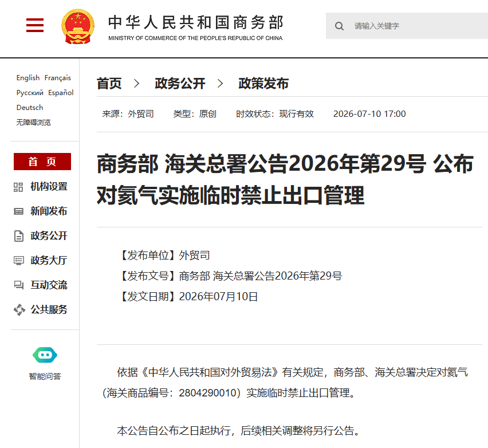Click the national emblem logo

pos(78,26)
